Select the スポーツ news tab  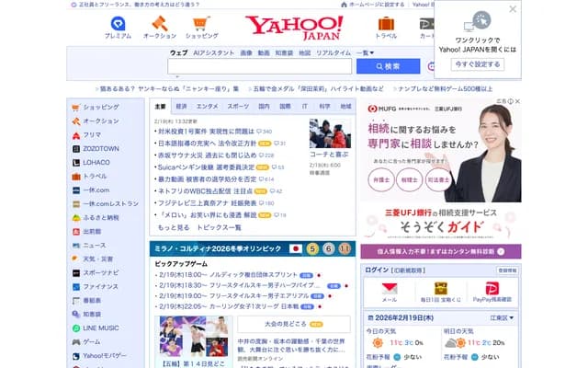coord(237,107)
